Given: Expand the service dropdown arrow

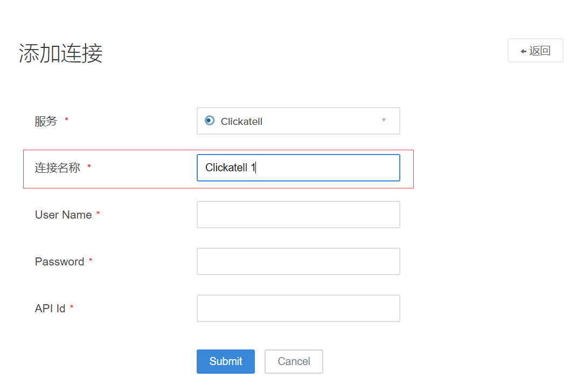Looking at the screenshot, I should [x=384, y=120].
